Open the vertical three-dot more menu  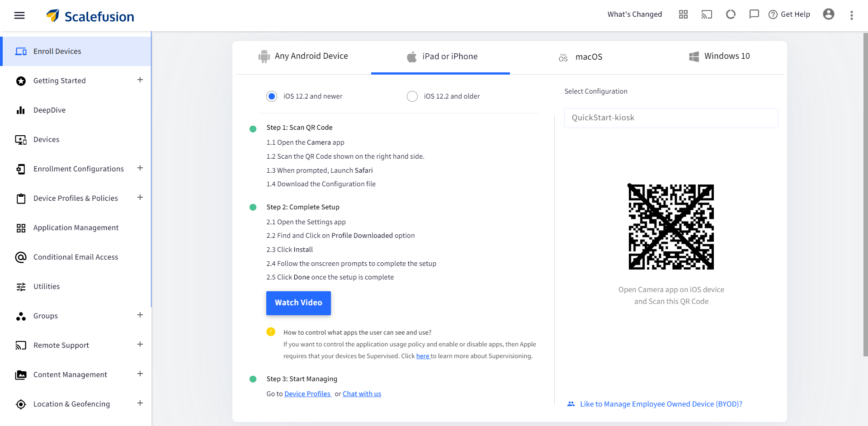pos(852,15)
